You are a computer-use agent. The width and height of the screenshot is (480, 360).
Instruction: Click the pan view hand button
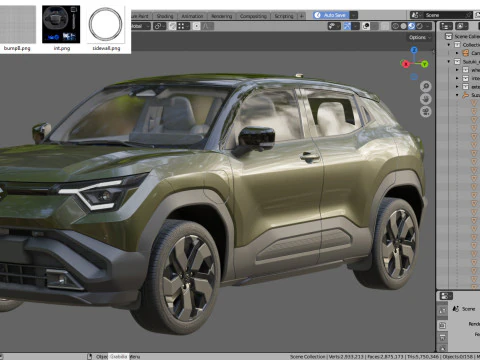426,99
